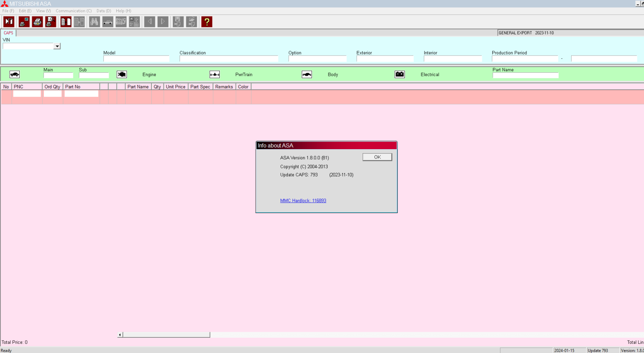Click the horizontal scrollbar left arrow
This screenshot has width=644, height=353.
click(x=120, y=335)
